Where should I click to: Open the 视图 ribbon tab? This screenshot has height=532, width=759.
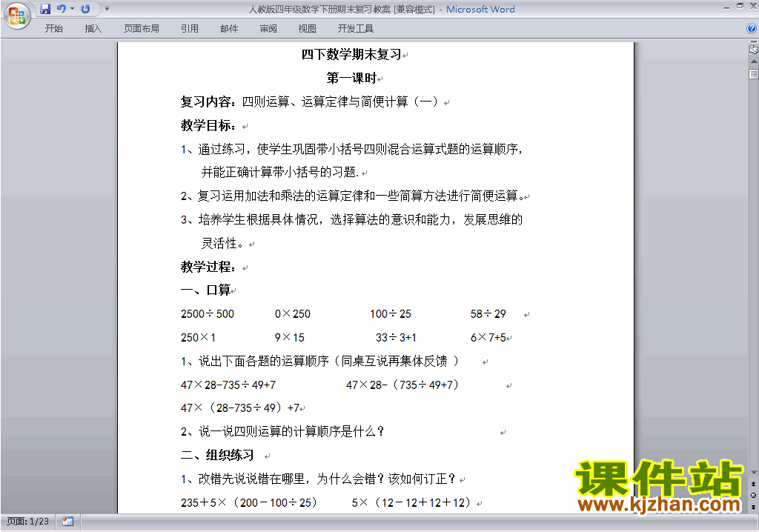pyautogui.click(x=308, y=29)
